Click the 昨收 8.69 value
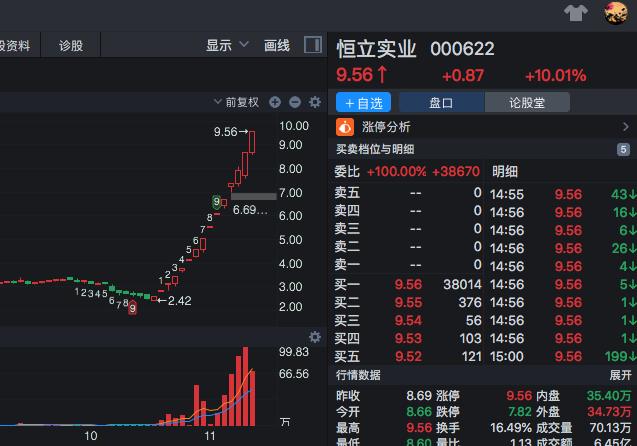 pos(419,396)
